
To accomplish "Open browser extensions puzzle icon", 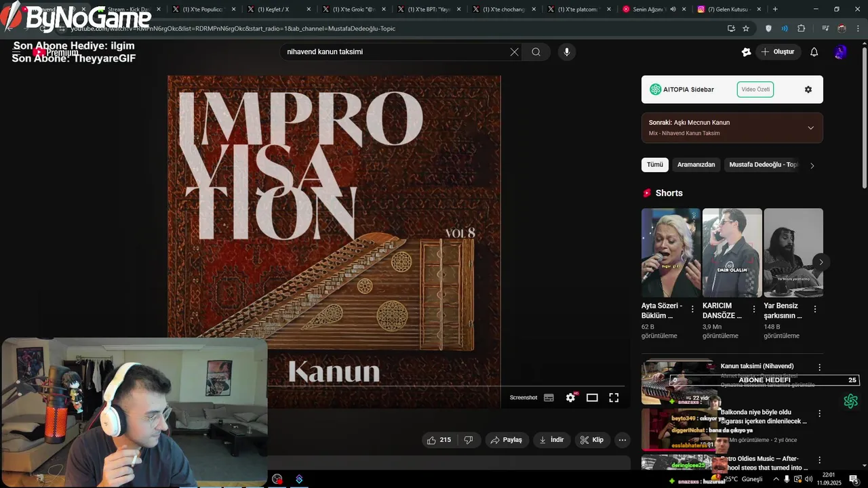I will 802,28.
